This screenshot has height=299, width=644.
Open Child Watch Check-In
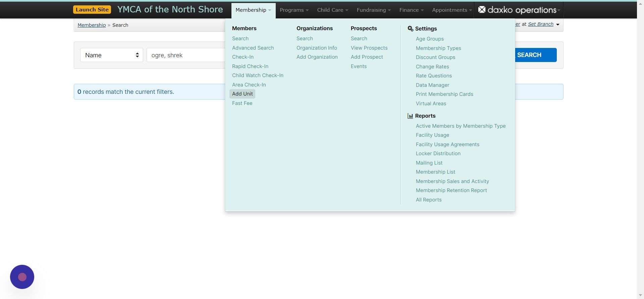pyautogui.click(x=258, y=75)
